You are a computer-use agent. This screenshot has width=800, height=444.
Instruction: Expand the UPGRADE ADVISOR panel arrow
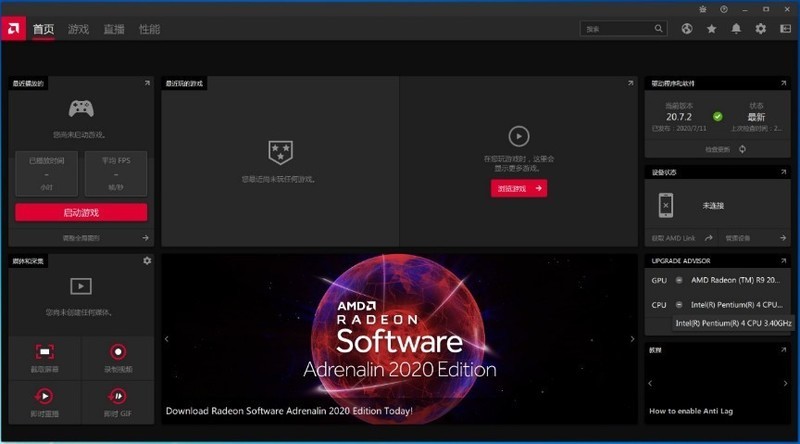pos(783,261)
